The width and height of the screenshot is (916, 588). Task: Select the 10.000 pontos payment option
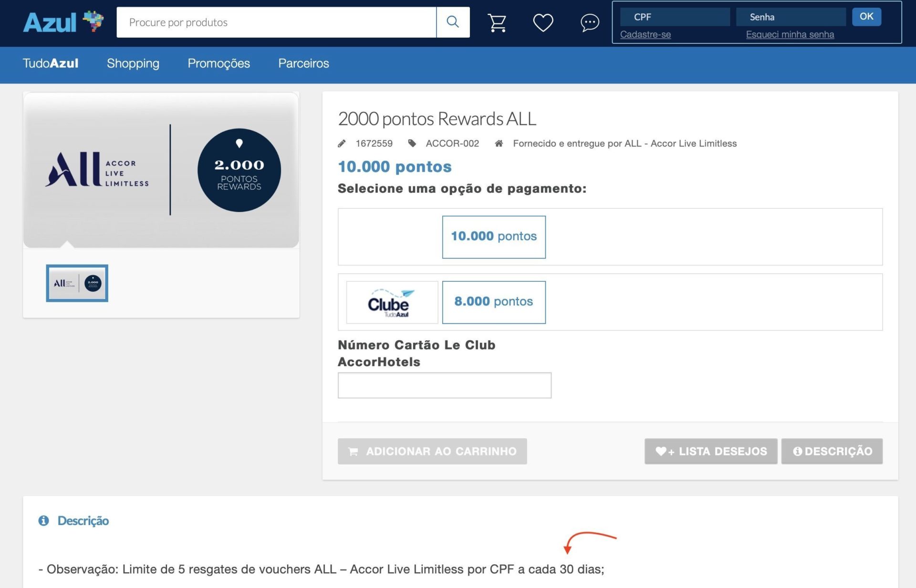[494, 237]
